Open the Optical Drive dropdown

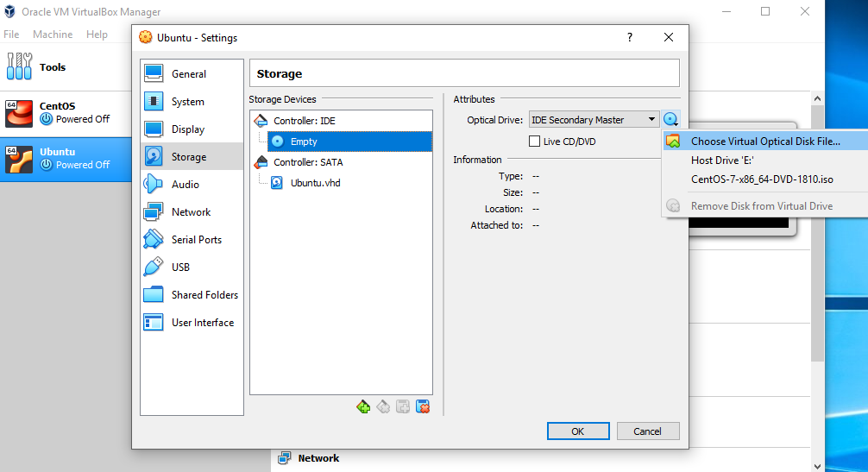594,120
